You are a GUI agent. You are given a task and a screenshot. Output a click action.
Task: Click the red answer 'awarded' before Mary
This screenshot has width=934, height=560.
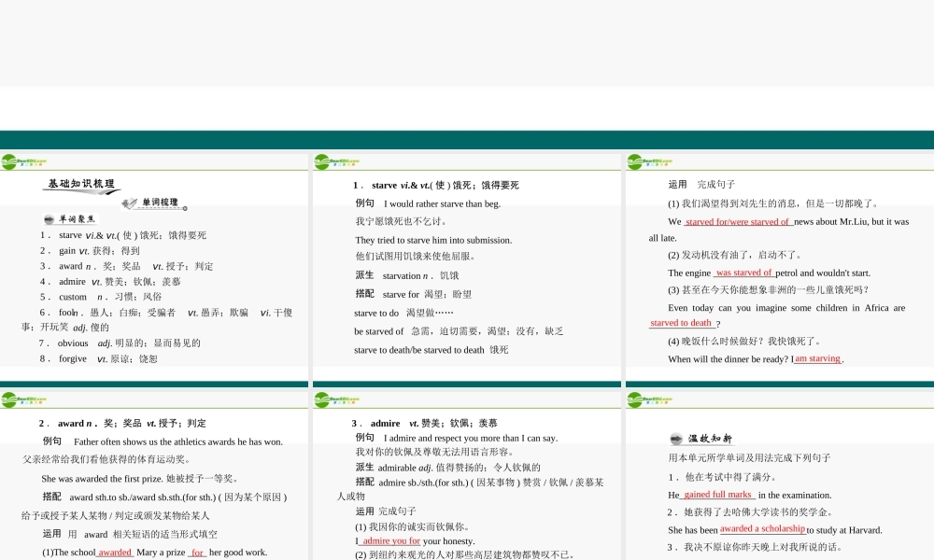coord(115,553)
